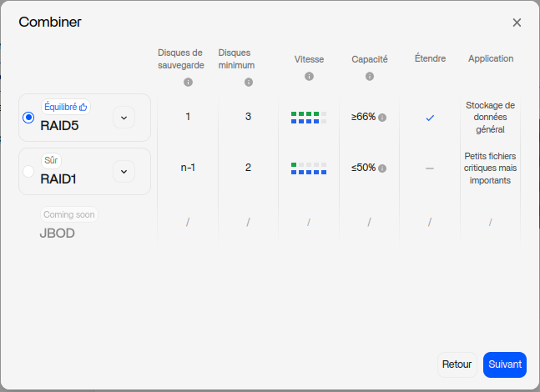
Task: Click the RAID5 speed indicator bars
Action: coord(308,118)
